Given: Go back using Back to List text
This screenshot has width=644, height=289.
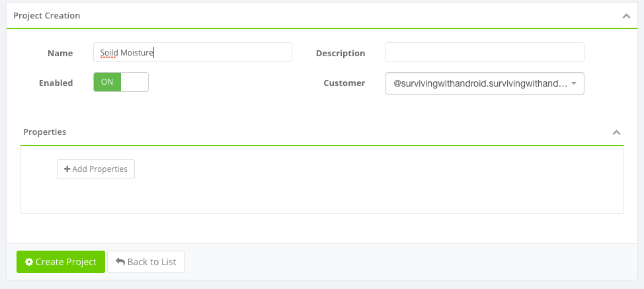Looking at the screenshot, I should (152, 262).
